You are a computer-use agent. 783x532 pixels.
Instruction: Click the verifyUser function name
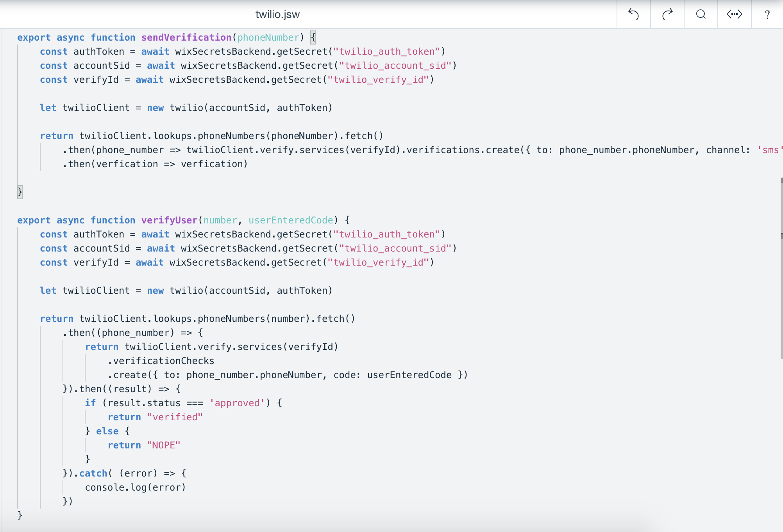point(169,220)
